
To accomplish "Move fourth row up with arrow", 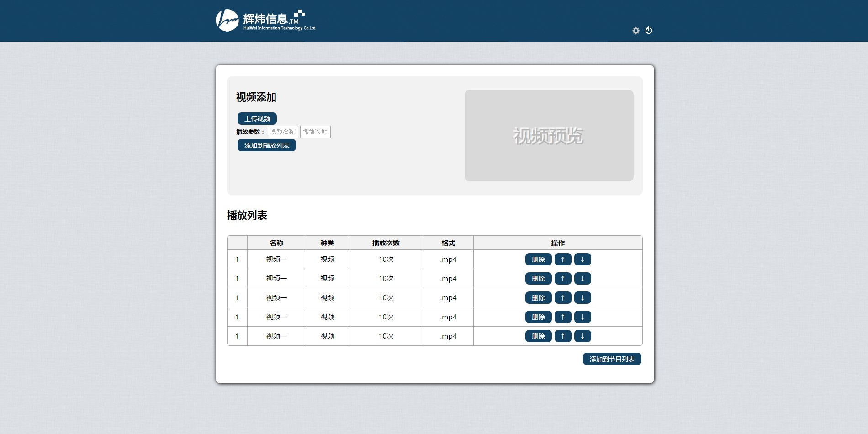I will click(x=563, y=317).
